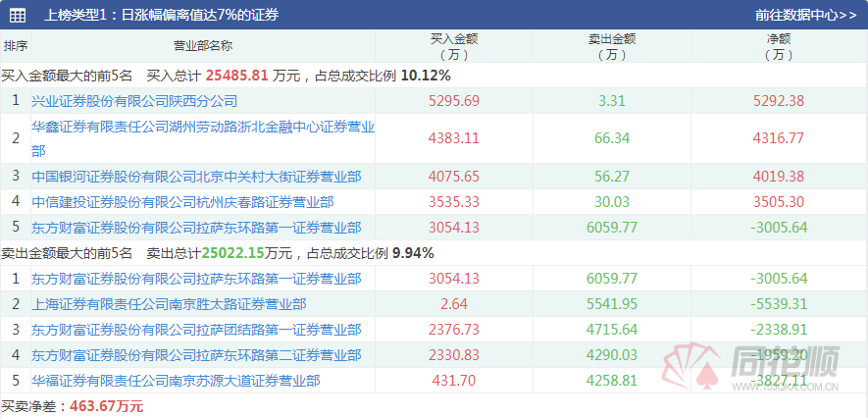This screenshot has width=868, height=418.
Task: Click buy amount 5295.69
Action: 454,101
